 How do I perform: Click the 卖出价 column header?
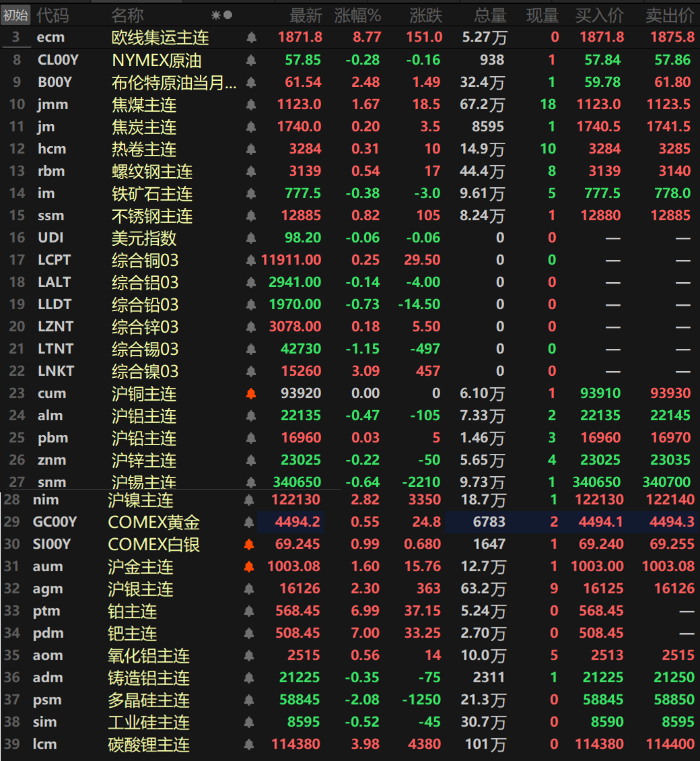(x=669, y=15)
